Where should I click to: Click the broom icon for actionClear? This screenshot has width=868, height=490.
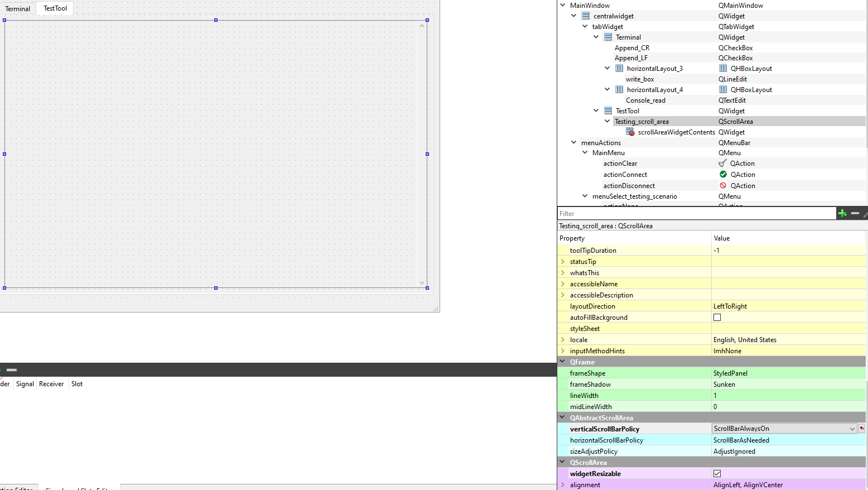coord(723,164)
